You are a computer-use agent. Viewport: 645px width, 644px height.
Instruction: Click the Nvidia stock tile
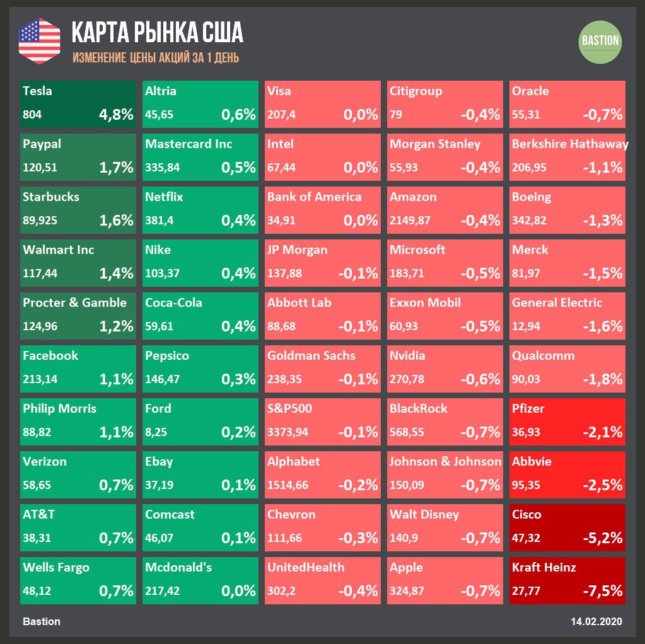[445, 369]
